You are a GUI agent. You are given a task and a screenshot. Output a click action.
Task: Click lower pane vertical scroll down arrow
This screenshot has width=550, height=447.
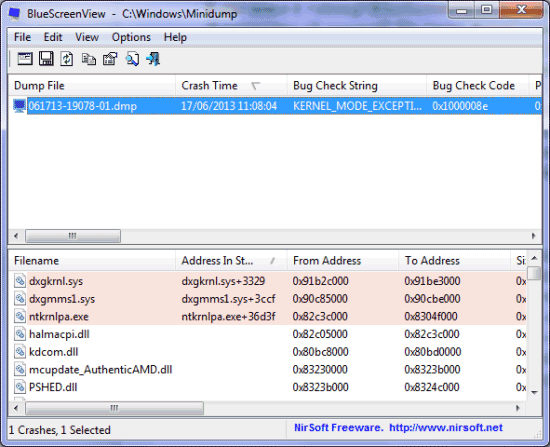click(534, 392)
